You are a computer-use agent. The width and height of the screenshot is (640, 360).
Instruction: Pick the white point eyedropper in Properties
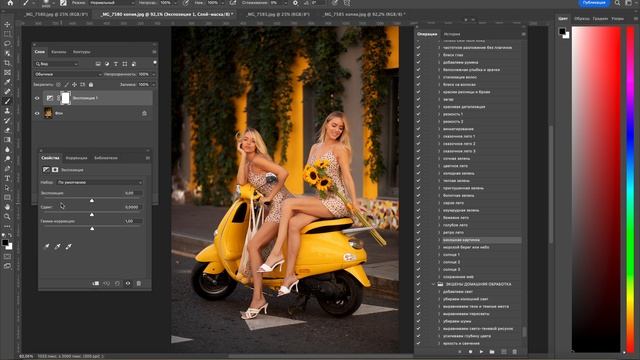coord(69,246)
